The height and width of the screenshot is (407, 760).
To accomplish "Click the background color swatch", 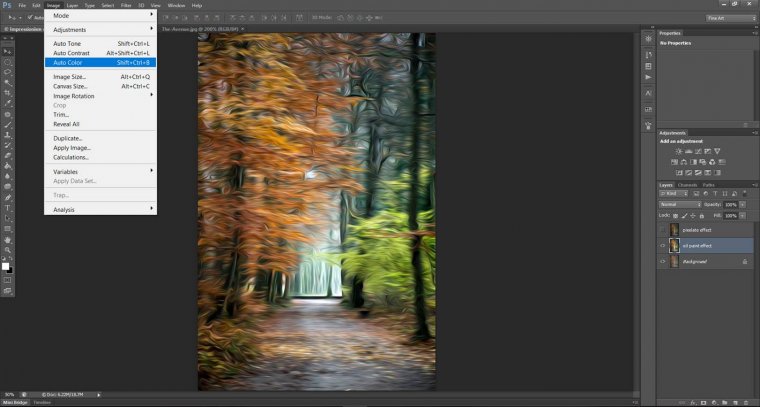I will coord(10,270).
